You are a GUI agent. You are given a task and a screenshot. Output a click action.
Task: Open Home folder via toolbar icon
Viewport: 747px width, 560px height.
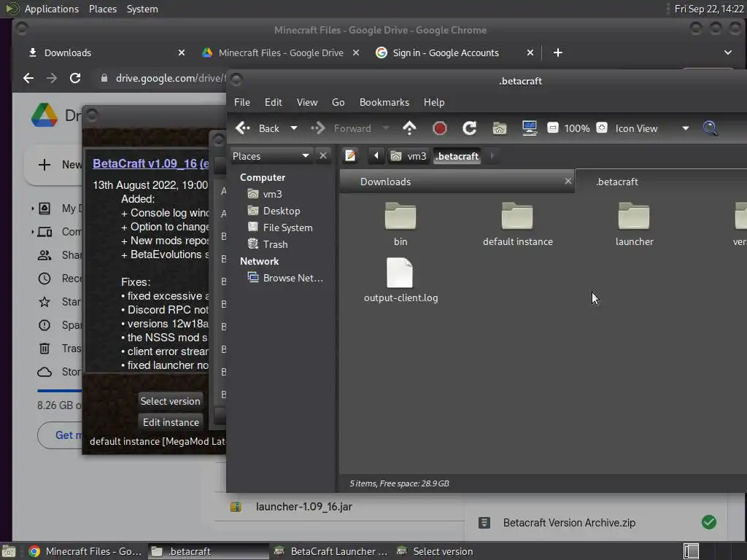coord(500,128)
